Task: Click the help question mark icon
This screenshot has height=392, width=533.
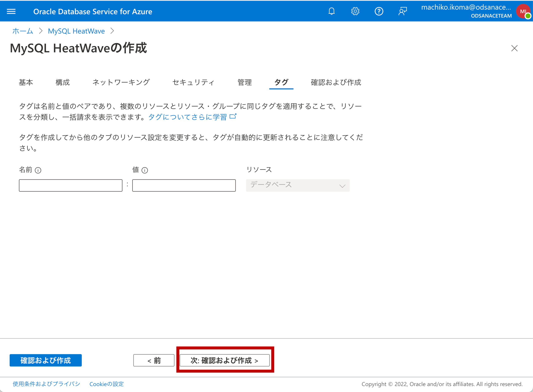Action: (379, 11)
